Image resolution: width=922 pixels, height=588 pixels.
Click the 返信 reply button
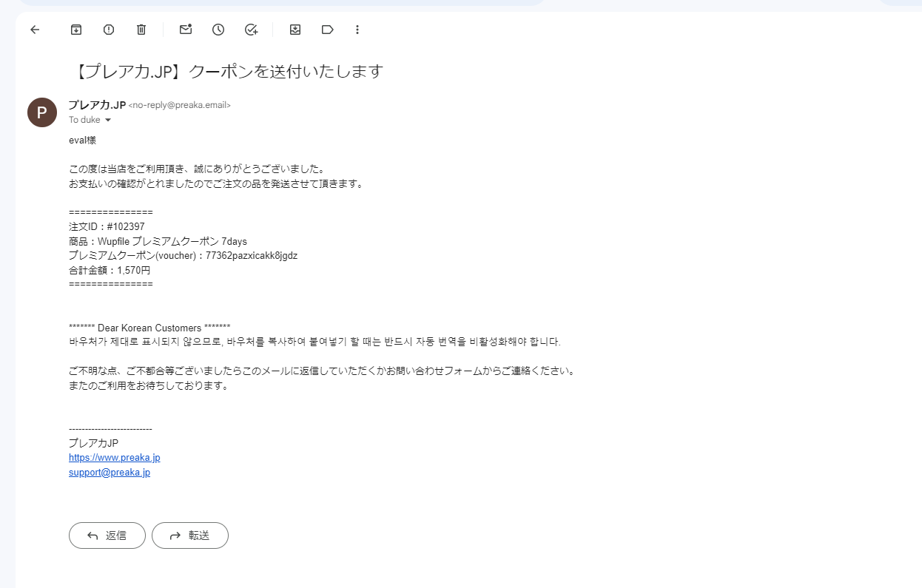tap(107, 535)
